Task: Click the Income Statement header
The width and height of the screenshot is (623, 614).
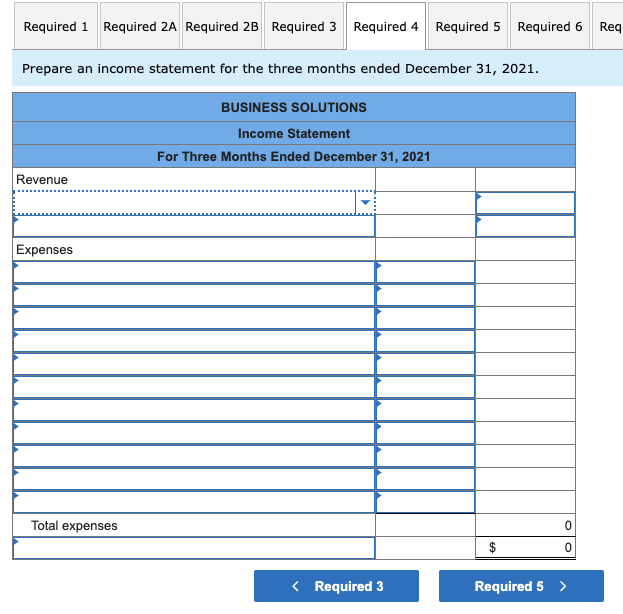Action: (x=294, y=134)
